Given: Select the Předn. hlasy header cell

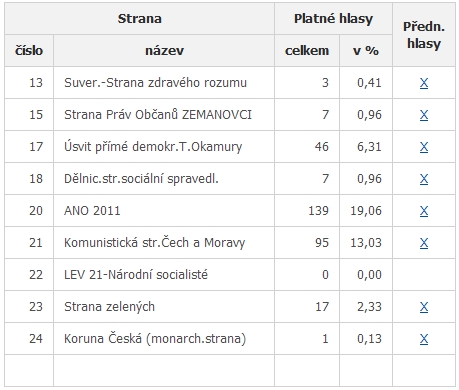Looking at the screenshot, I should 424,34.
